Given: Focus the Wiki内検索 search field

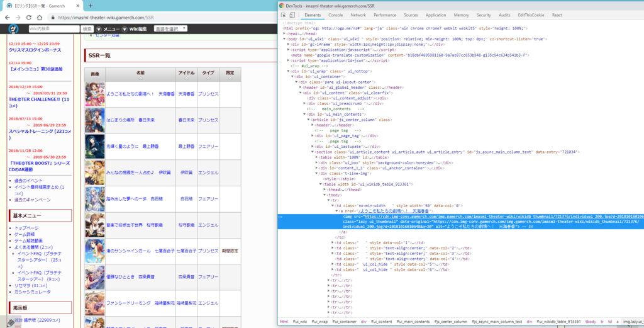Looking at the screenshot, I should (54, 29).
